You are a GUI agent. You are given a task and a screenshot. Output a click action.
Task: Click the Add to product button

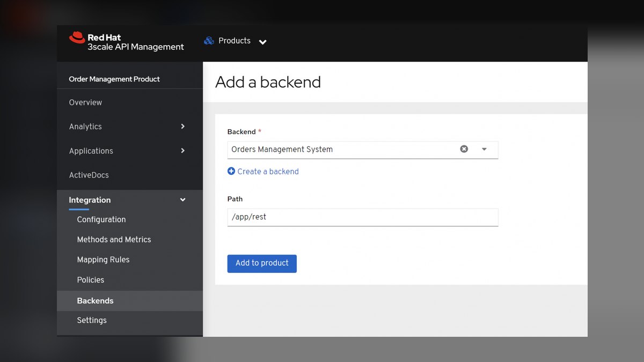point(262,263)
